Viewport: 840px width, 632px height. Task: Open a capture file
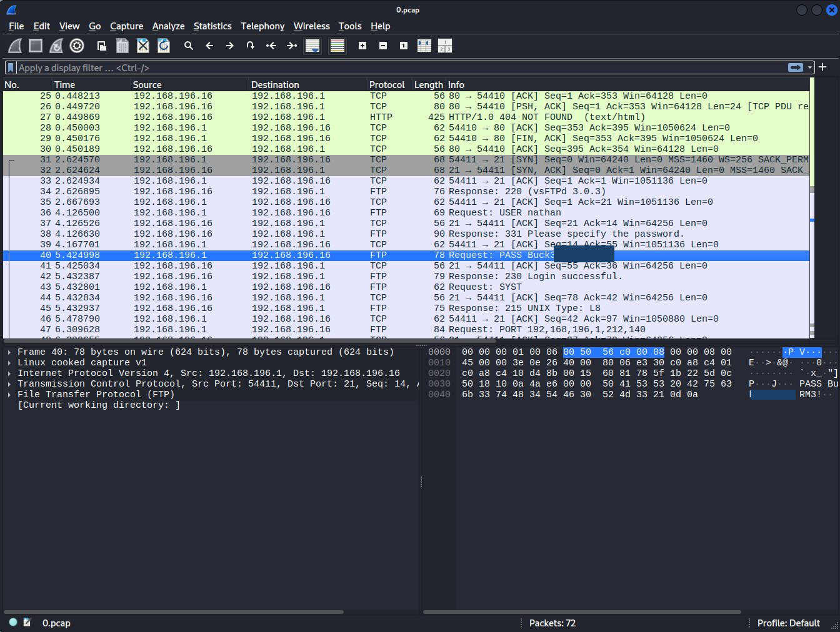(102, 46)
